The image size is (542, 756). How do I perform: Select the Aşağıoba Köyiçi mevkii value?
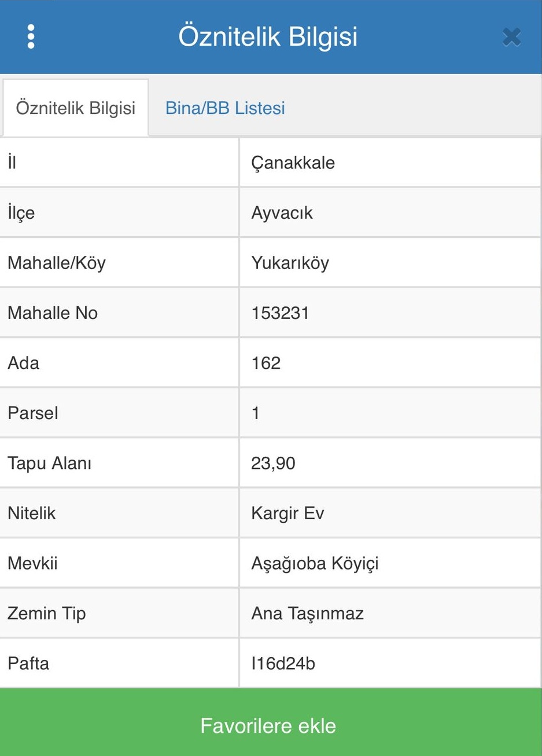coord(315,563)
